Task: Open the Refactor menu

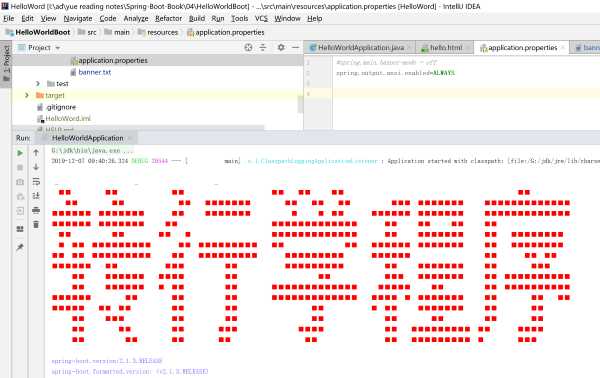Action: pyautogui.click(x=168, y=18)
